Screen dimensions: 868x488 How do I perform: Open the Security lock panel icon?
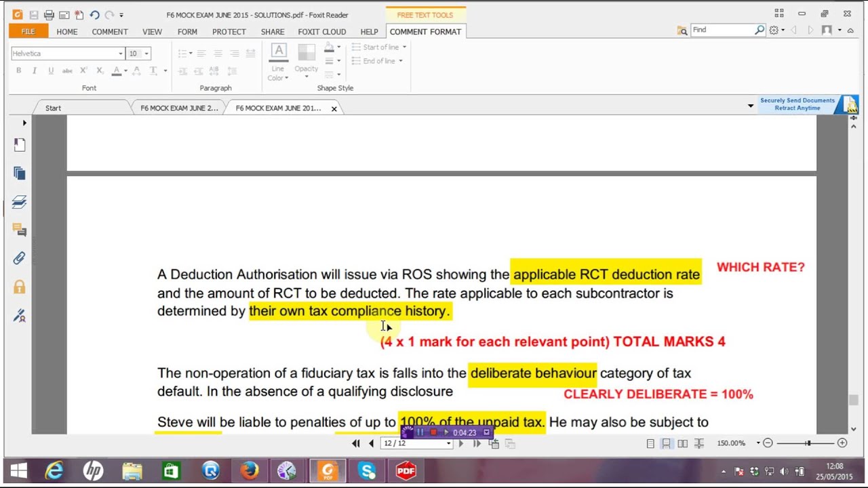pyautogui.click(x=19, y=287)
